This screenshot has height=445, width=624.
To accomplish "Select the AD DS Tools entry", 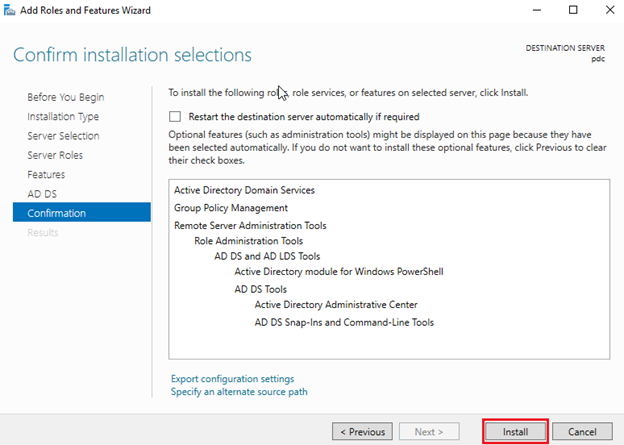I will pyautogui.click(x=261, y=289).
